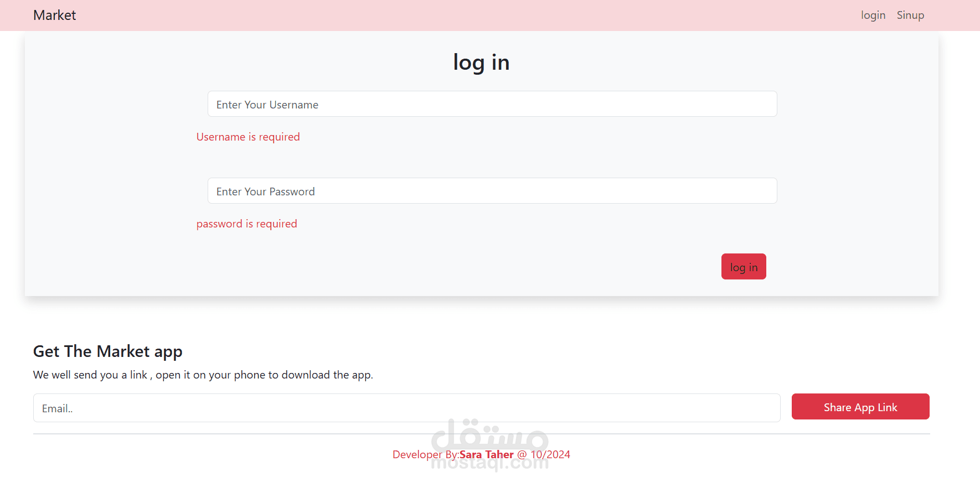
Task: Submit with the red log in button
Action: [x=744, y=267]
